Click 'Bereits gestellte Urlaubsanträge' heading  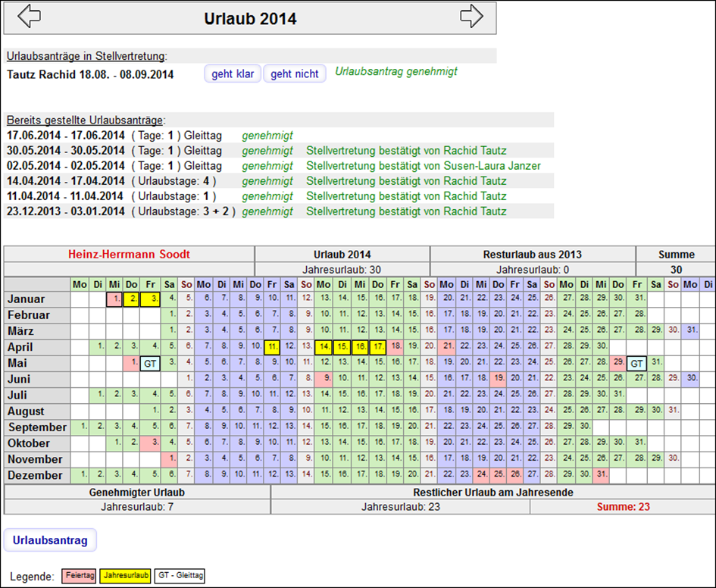pos(86,120)
